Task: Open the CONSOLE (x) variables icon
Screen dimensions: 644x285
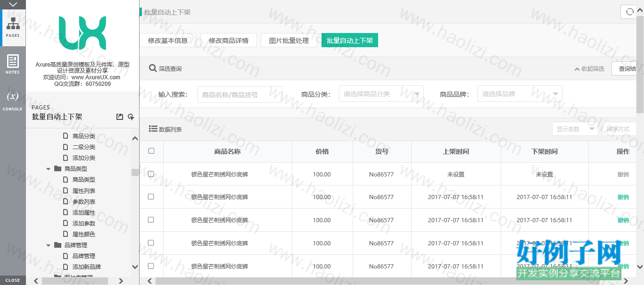Action: point(13,101)
